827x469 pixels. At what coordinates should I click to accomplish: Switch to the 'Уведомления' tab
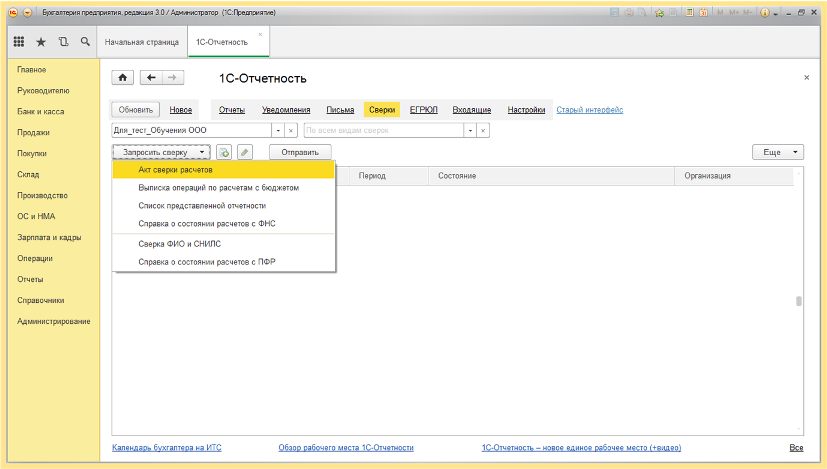286,109
